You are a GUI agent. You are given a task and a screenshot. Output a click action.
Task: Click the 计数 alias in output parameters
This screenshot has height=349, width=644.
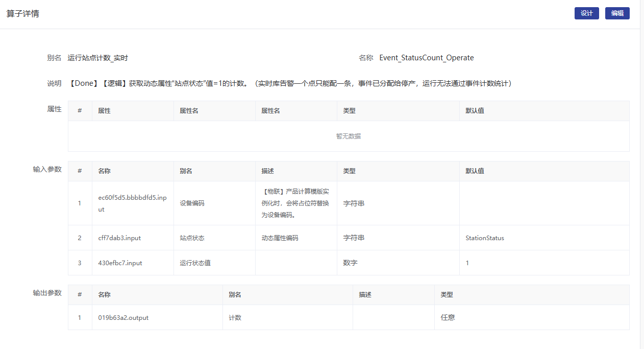point(235,318)
